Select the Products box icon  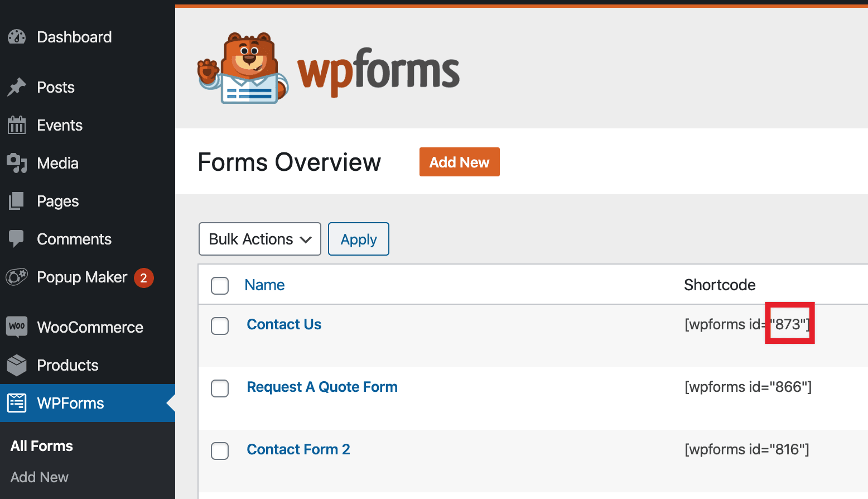pos(17,365)
